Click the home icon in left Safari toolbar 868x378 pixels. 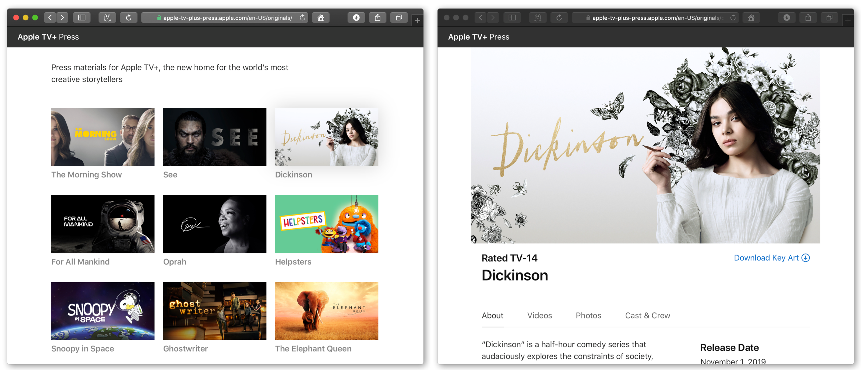[x=320, y=17]
